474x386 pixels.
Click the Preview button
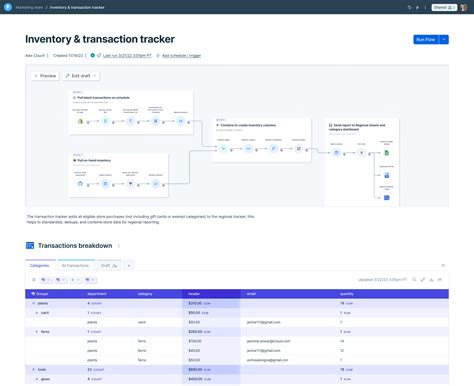45,76
